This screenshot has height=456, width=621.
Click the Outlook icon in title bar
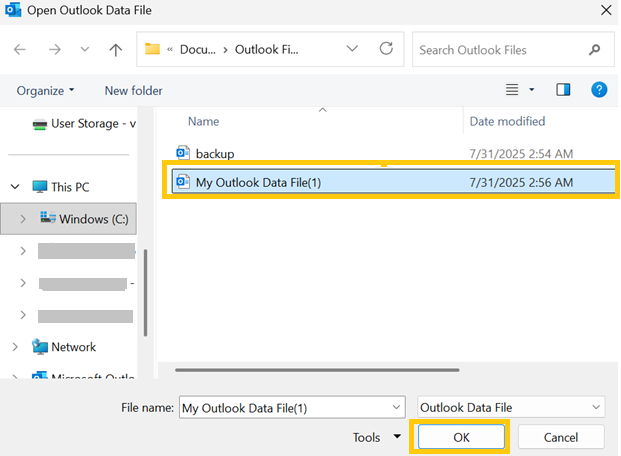coord(13,10)
